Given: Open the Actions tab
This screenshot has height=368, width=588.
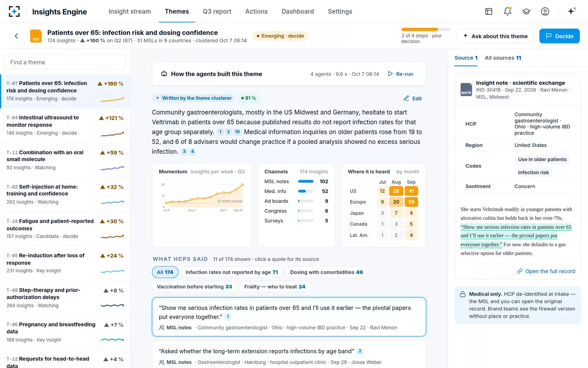Looking at the screenshot, I should pyautogui.click(x=256, y=11).
